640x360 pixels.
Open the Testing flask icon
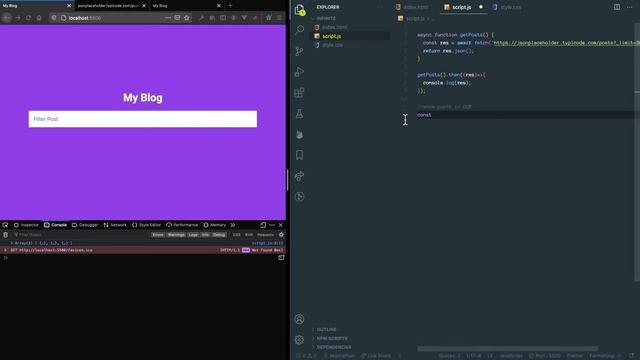click(300, 114)
